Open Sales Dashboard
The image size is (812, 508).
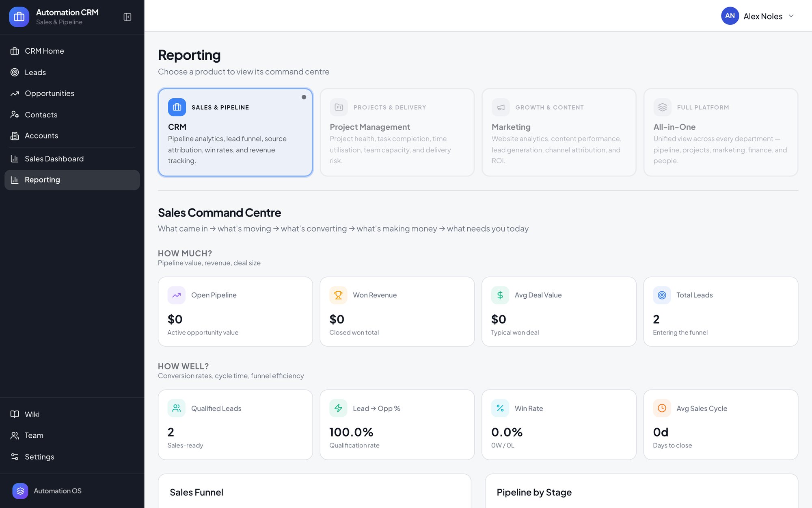72,158
